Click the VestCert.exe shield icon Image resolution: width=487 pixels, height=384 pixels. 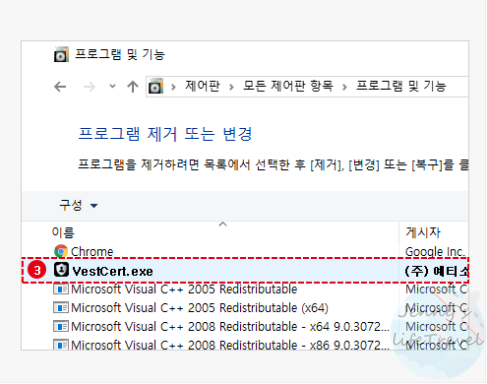tap(61, 270)
